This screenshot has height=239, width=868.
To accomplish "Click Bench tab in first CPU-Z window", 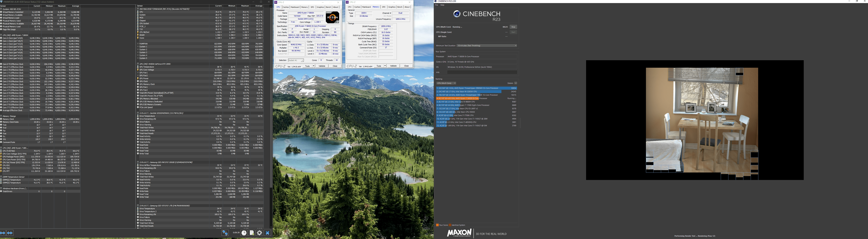I will tap(328, 7).
